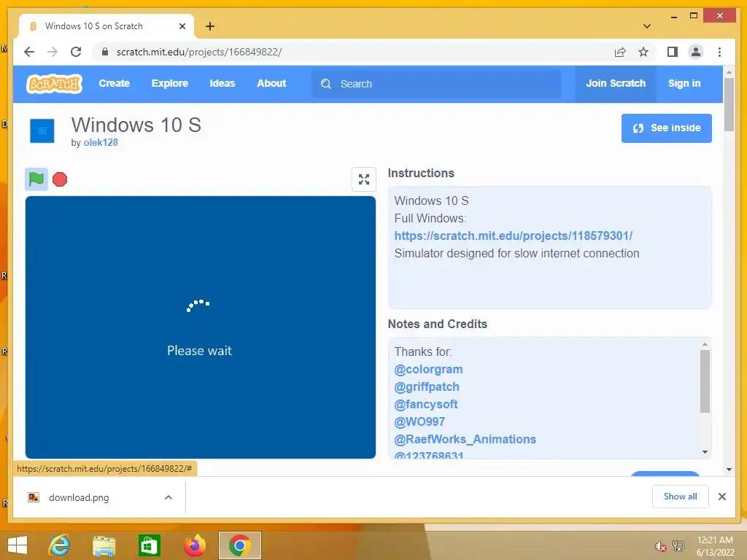Click the green flag to start project

(x=36, y=179)
